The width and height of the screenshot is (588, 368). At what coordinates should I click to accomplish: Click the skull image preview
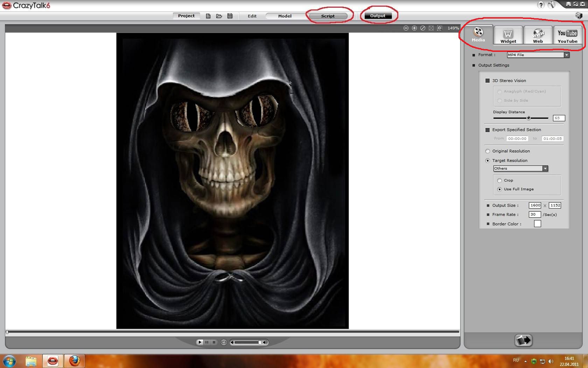232,181
